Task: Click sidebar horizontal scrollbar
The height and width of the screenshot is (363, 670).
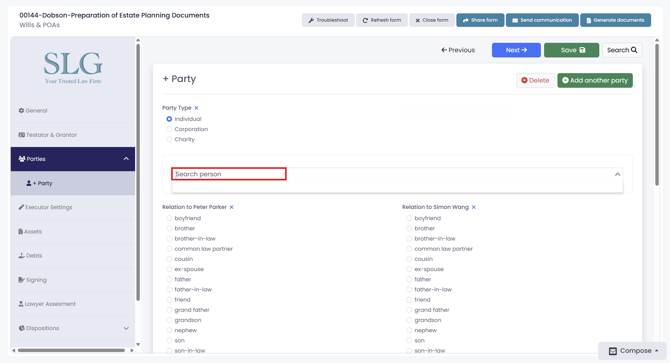Action: (x=71, y=350)
